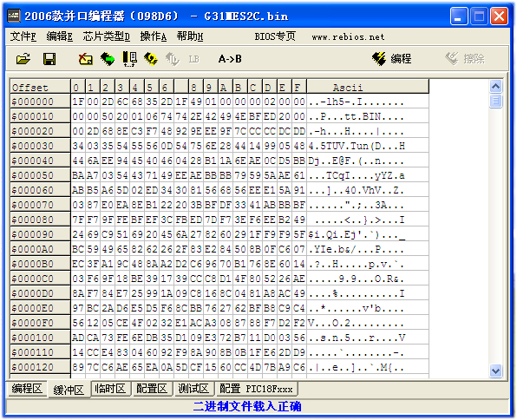Screen dimensions: 517x420
Task: Expand the 帮助H help menu
Action: 190,36
